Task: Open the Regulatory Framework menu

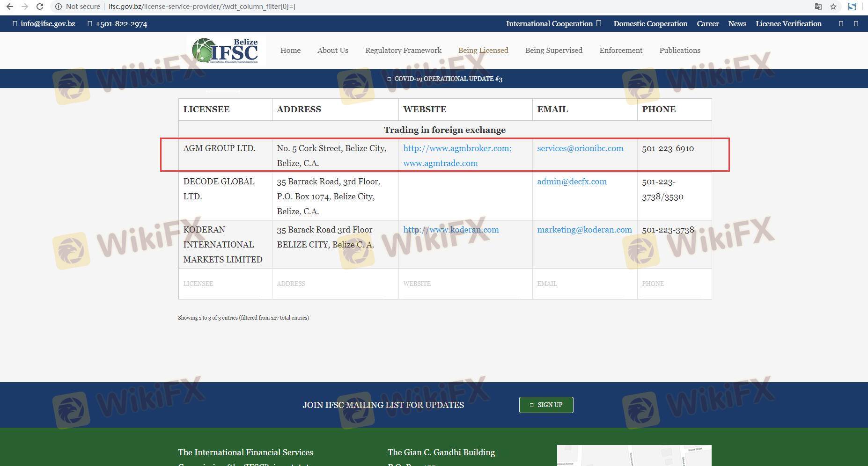Action: (x=403, y=50)
